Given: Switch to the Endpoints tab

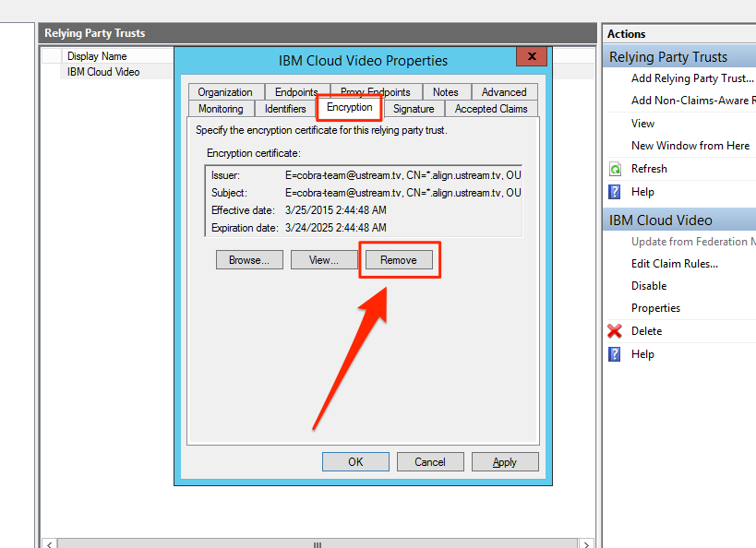Looking at the screenshot, I should (296, 92).
